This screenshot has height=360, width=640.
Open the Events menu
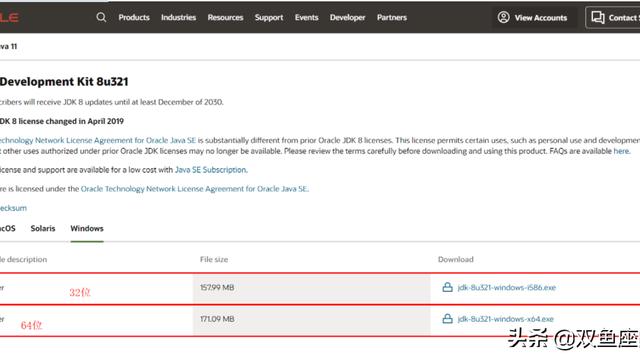coord(306,18)
